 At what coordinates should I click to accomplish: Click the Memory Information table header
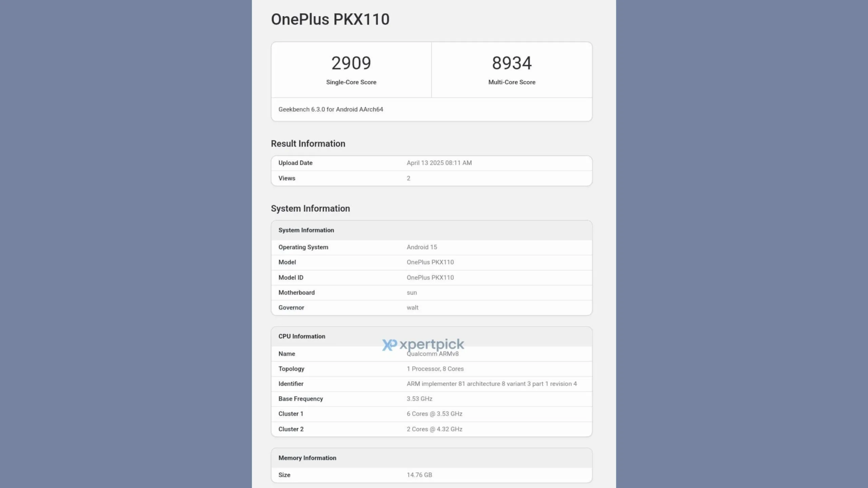click(432, 458)
